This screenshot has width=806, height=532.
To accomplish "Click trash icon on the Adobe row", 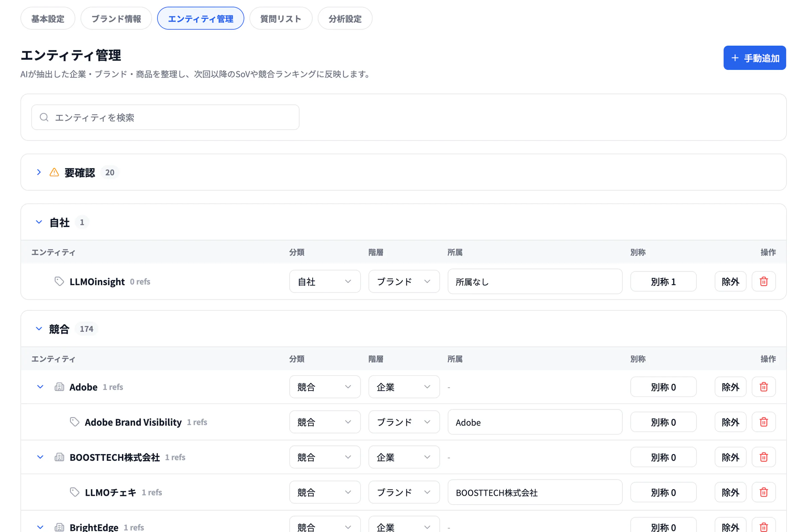I will (763, 387).
